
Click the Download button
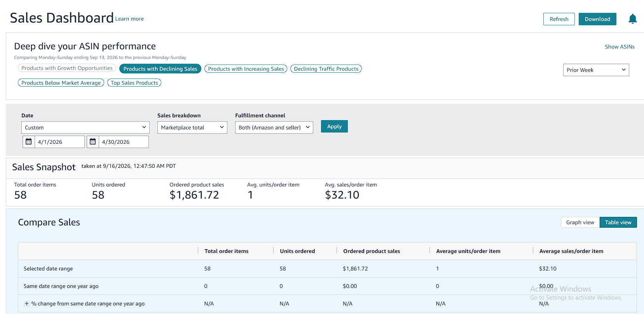[x=597, y=19]
